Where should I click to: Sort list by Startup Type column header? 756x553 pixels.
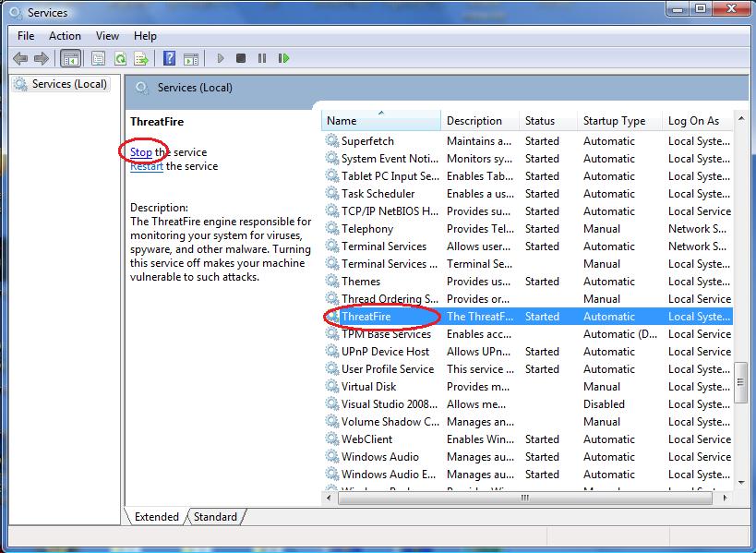click(x=614, y=121)
